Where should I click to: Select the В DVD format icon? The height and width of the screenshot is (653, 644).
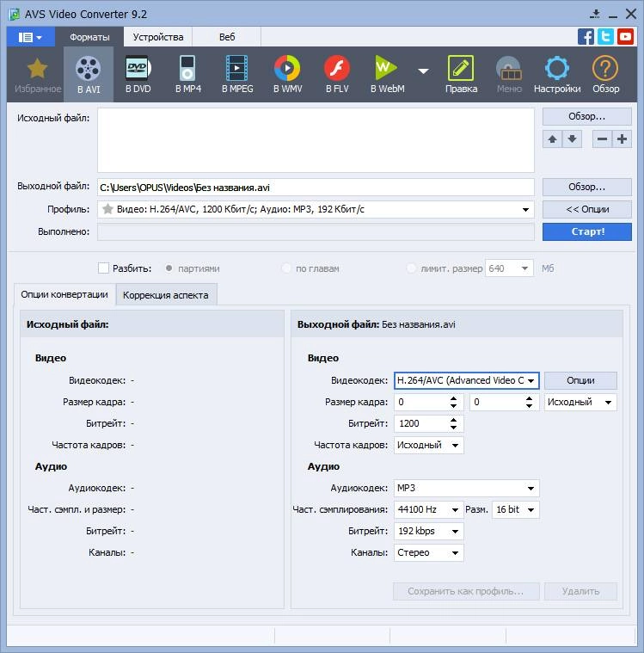pos(138,74)
